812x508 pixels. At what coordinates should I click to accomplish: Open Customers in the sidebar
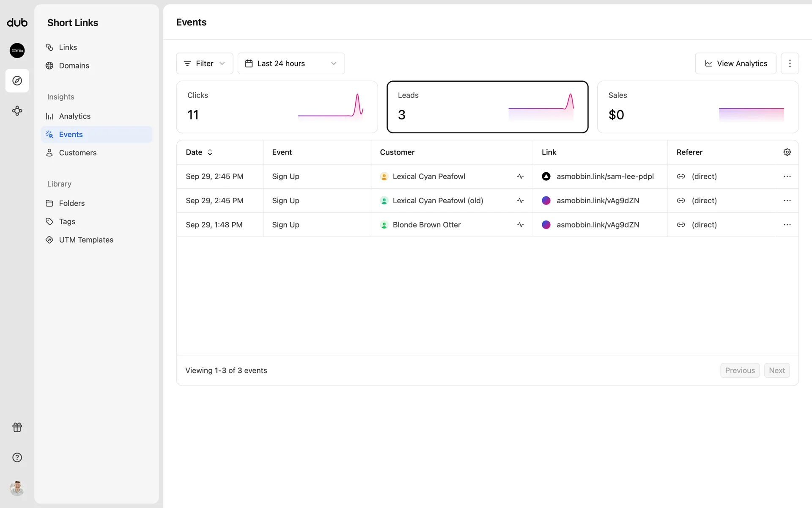(x=77, y=153)
